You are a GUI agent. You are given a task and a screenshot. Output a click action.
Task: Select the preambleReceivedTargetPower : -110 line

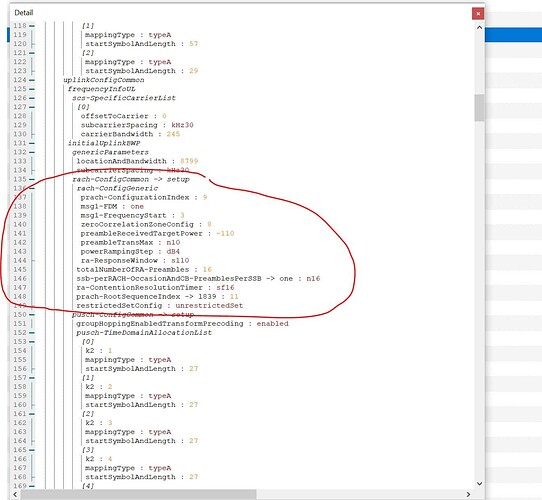[157, 233]
